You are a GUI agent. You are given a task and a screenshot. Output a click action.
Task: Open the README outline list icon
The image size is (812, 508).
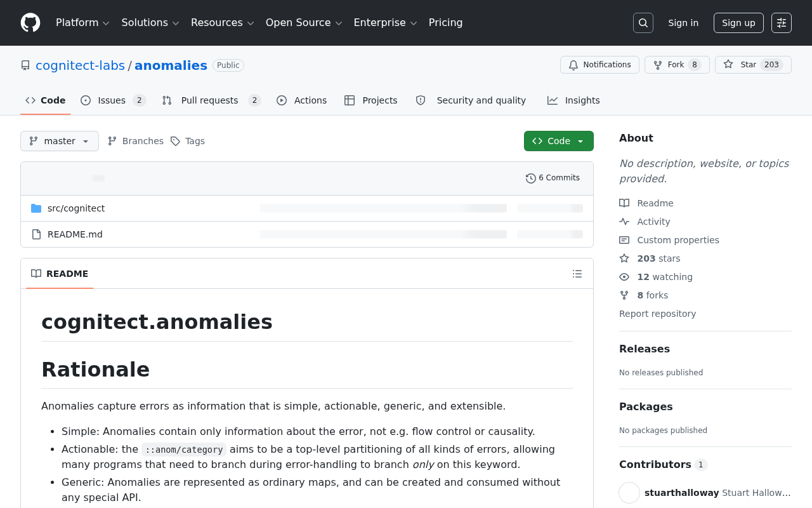(x=577, y=274)
